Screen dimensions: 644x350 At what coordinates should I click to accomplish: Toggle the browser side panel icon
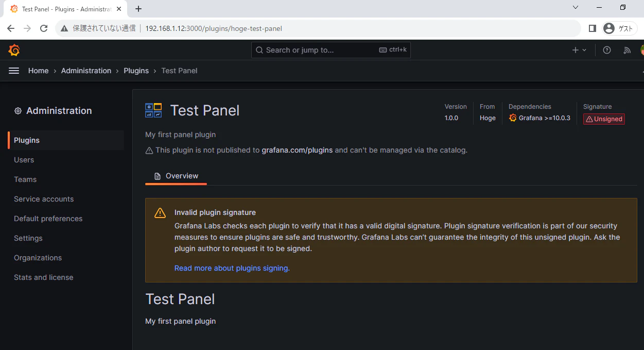click(592, 28)
